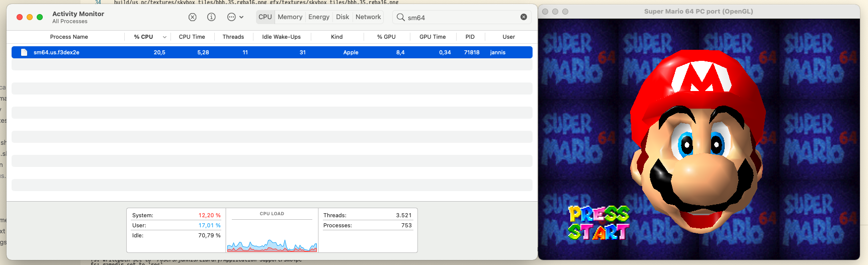Screen dimensions: 868x265
Task: Switch to the Energy tab
Action: [319, 17]
